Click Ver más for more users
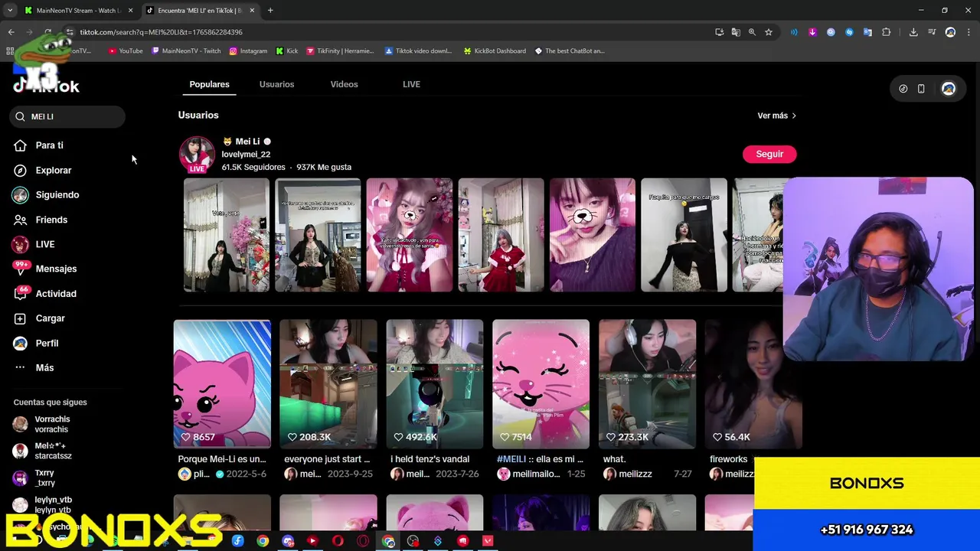This screenshot has height=551, width=980. (777, 116)
